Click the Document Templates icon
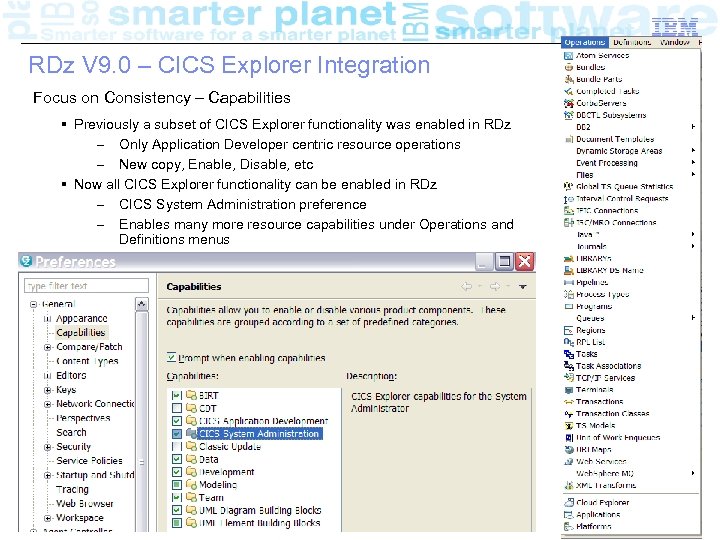720x540 pixels. (568, 139)
